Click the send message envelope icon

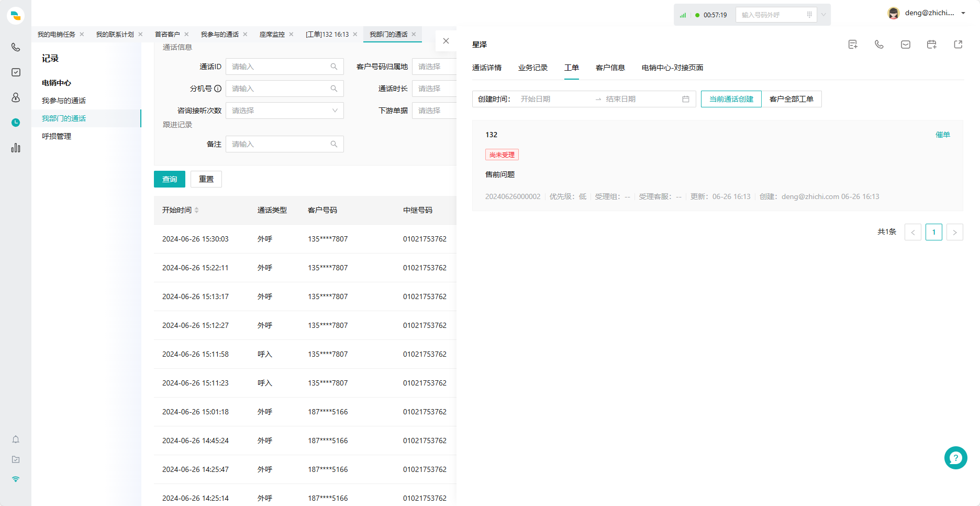coord(905,45)
